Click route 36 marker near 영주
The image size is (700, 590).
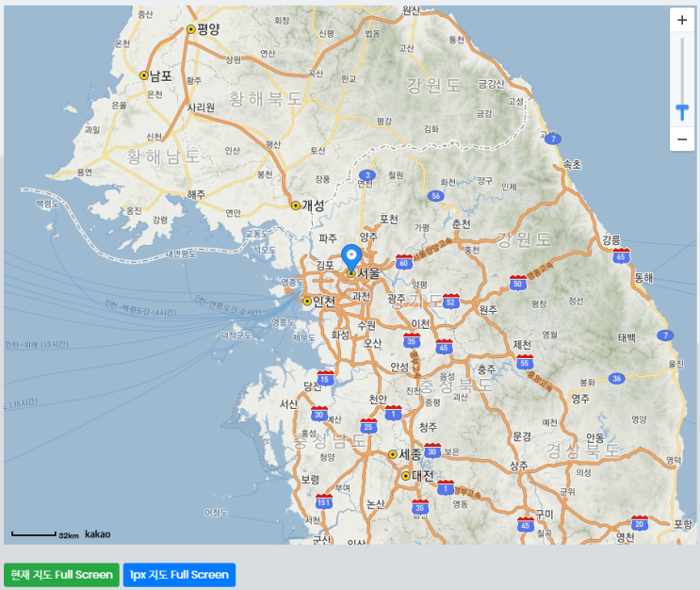point(616,378)
